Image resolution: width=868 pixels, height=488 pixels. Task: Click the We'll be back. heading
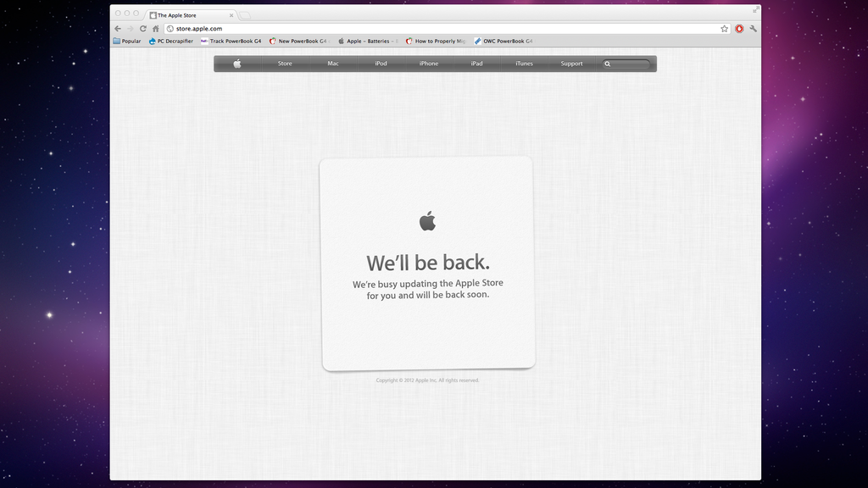point(428,263)
